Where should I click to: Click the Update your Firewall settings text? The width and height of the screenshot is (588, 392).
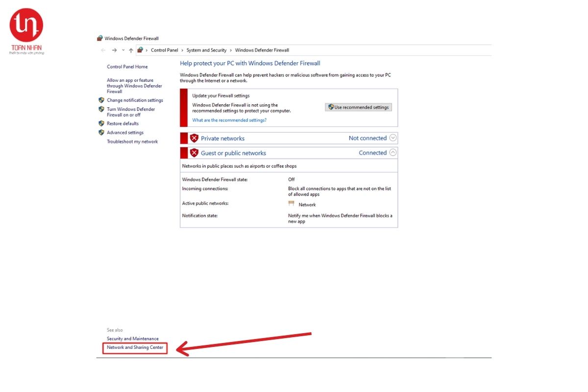click(221, 96)
